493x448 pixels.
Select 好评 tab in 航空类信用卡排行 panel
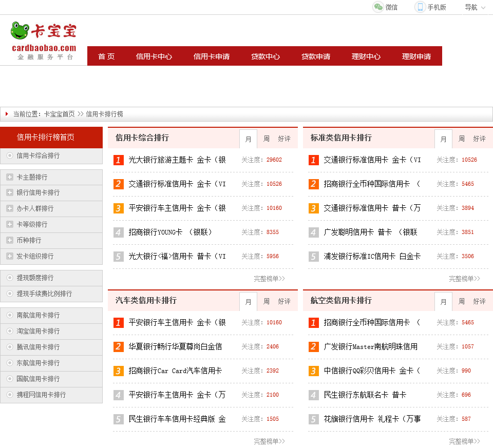[480, 302]
